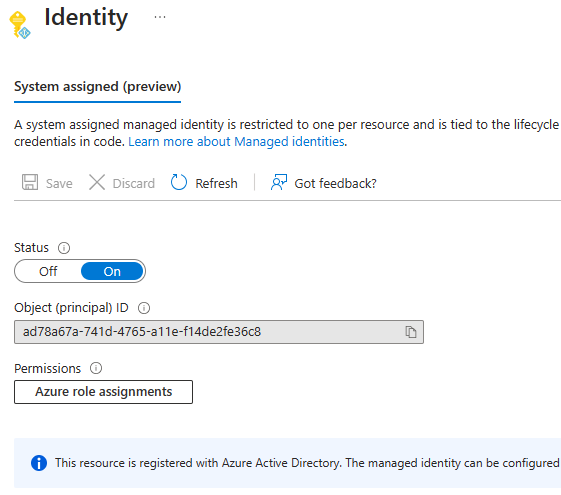This screenshot has height=495, width=561.
Task: Copy the Object ID with the copy icon
Action: (411, 332)
